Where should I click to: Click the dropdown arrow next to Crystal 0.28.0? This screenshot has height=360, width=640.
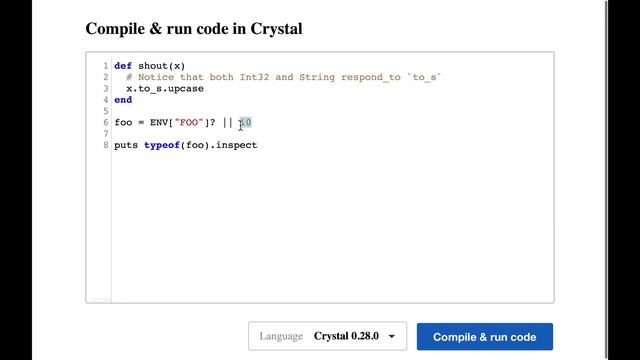[x=391, y=336]
